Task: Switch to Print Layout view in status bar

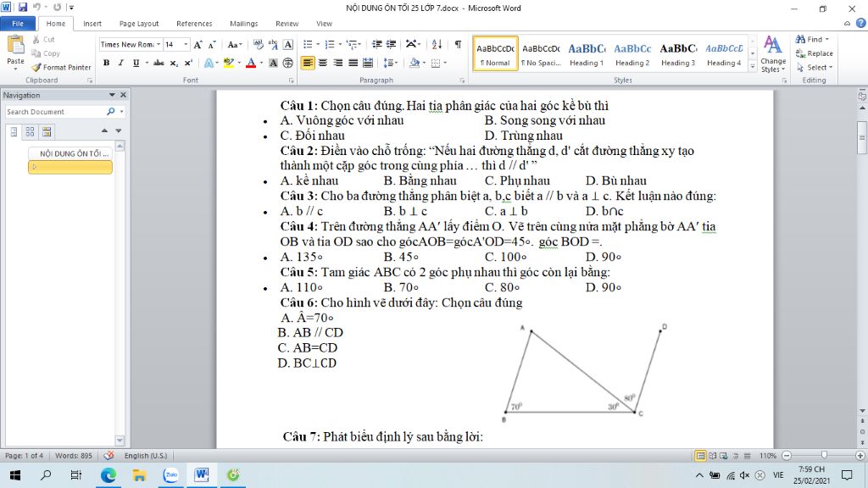Action: click(x=700, y=456)
